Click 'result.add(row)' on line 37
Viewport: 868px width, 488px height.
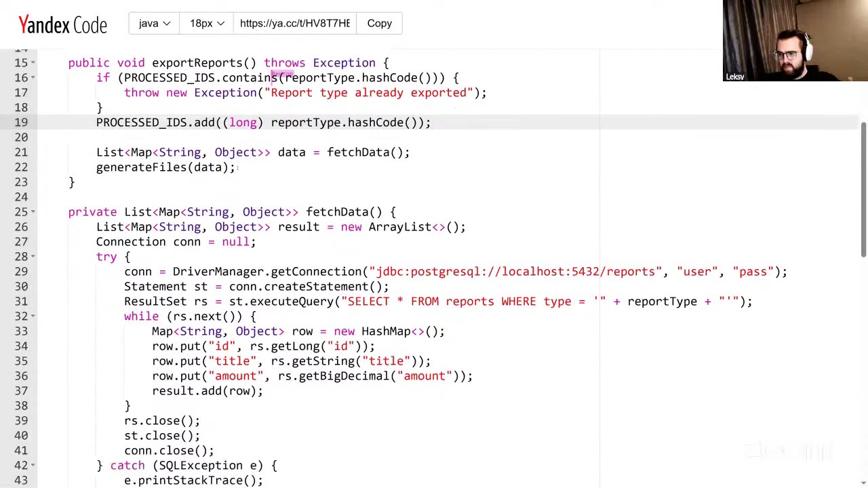pyautogui.click(x=204, y=391)
